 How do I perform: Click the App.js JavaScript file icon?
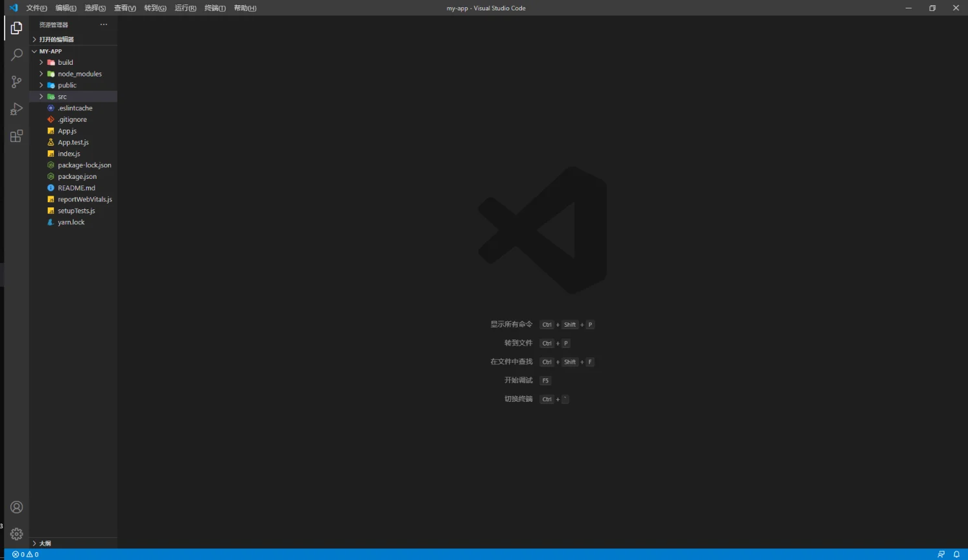click(51, 131)
